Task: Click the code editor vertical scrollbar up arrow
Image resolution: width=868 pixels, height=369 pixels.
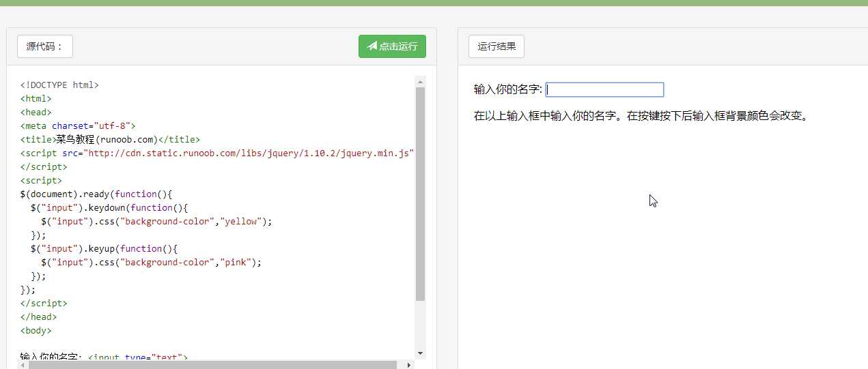Action: (x=420, y=81)
